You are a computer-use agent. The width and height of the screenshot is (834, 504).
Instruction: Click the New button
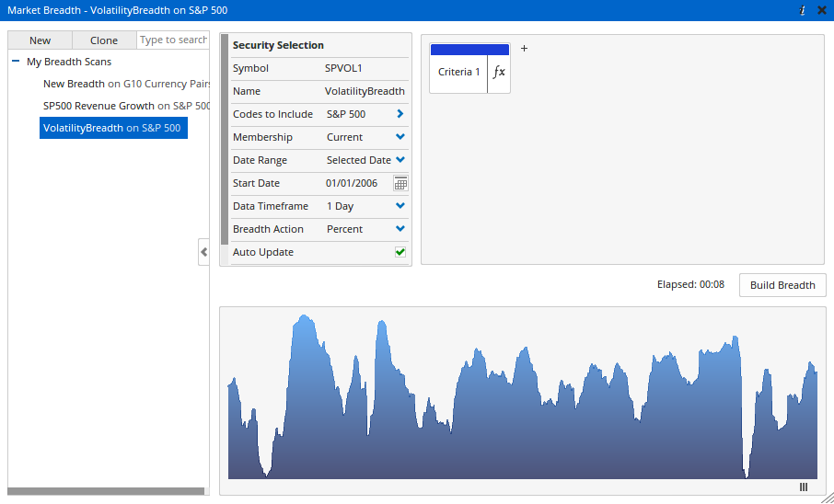point(40,40)
